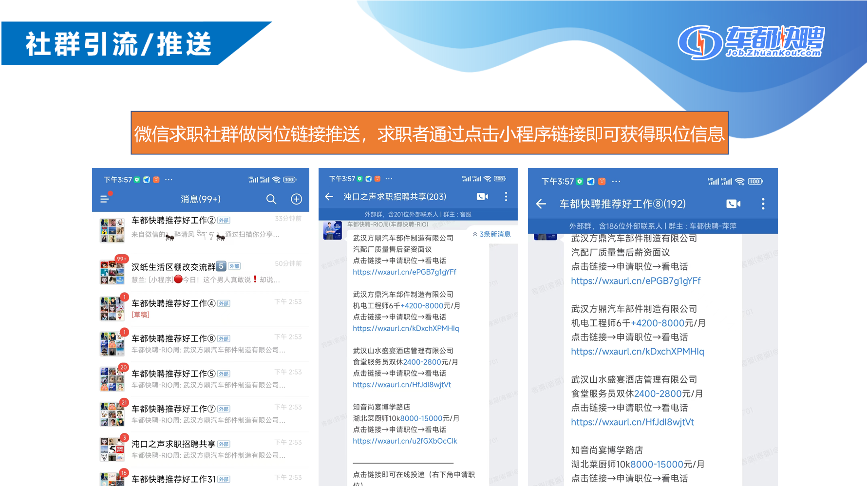Start a video call in 沌口之声求职招聘共享(203) chat
The image size is (868, 486).
[x=482, y=196]
